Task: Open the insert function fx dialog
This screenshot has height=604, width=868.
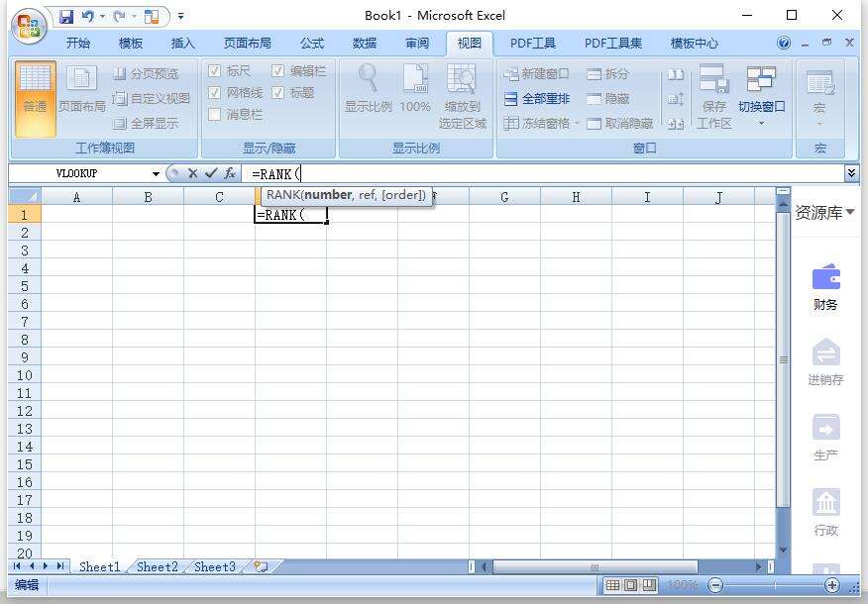Action: tap(230, 173)
